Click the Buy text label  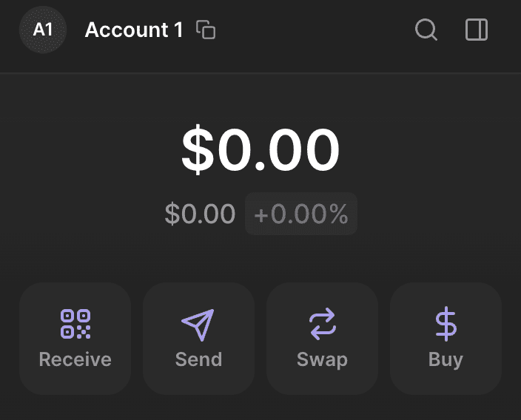coord(446,360)
